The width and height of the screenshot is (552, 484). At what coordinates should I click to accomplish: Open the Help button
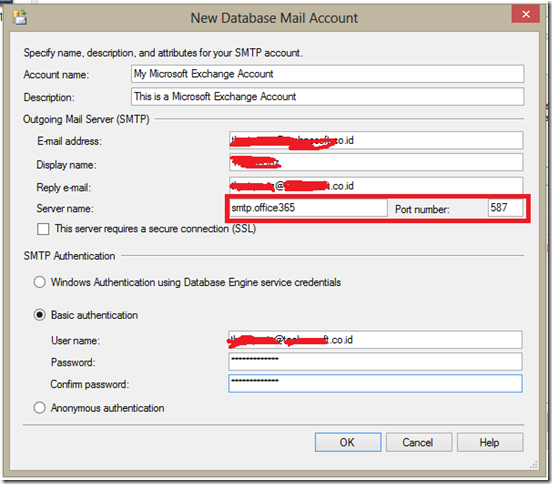pos(490,442)
